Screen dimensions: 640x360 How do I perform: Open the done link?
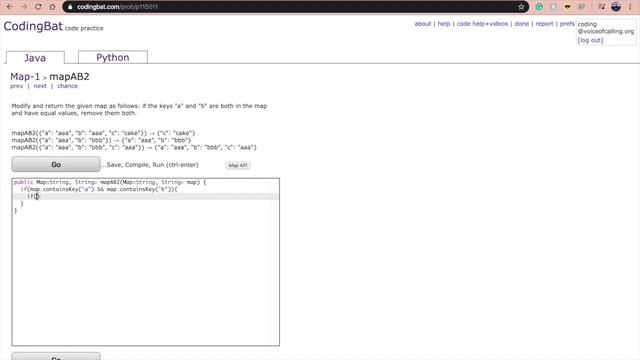[522, 24]
